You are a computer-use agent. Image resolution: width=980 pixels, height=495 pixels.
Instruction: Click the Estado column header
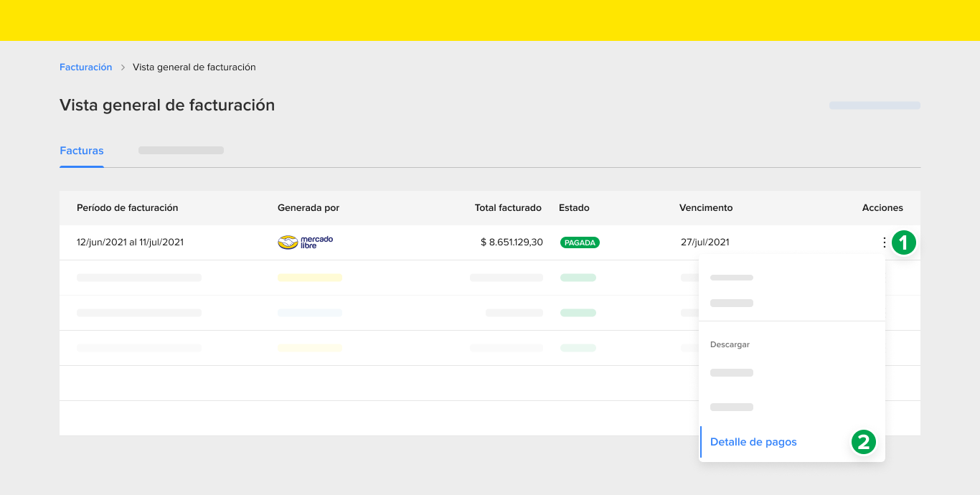point(574,208)
